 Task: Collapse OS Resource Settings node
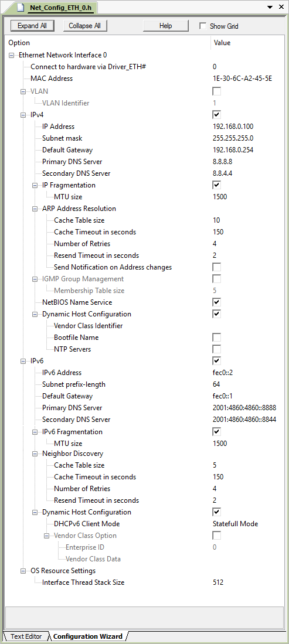(x=23, y=571)
